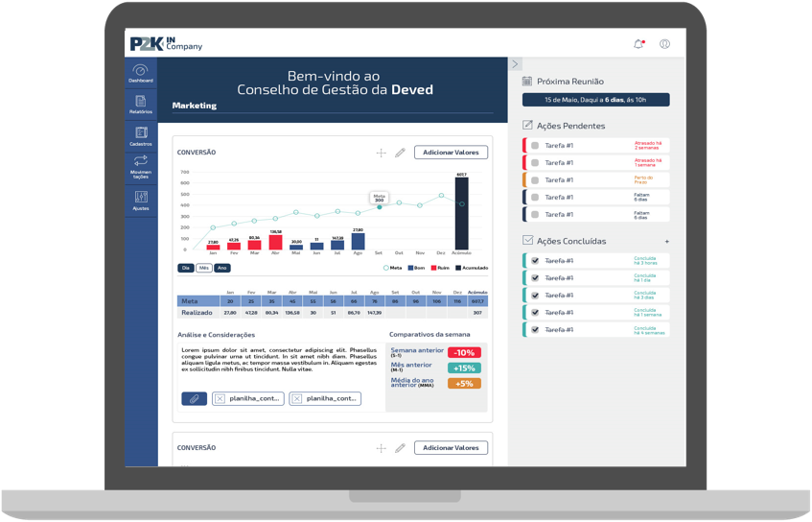
Task: Click the +5% Média do ano anterior badge
Action: [x=464, y=384]
